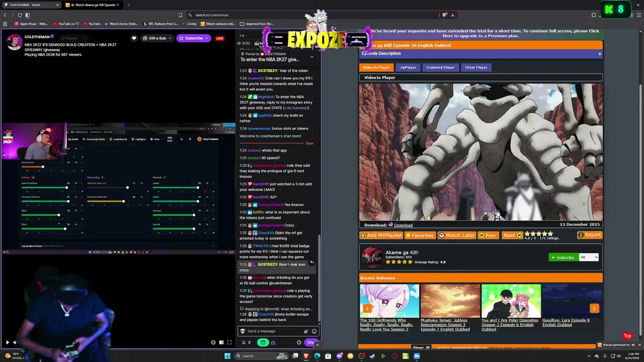
Task: Open the emote picker in chat
Action: 314,331
